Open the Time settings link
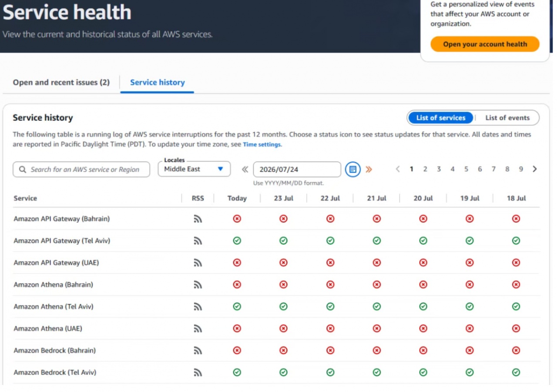This screenshot has width=557, height=392. [x=262, y=144]
